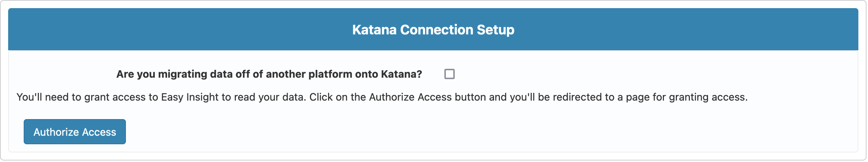868x162 pixels.
Task: Click "You'll need" at the paragraph start
Action: tap(42, 97)
